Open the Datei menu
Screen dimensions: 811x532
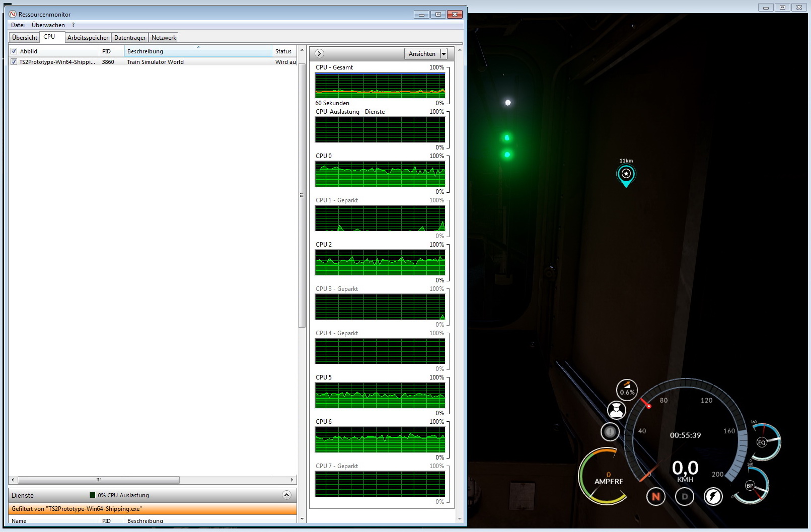[18, 25]
